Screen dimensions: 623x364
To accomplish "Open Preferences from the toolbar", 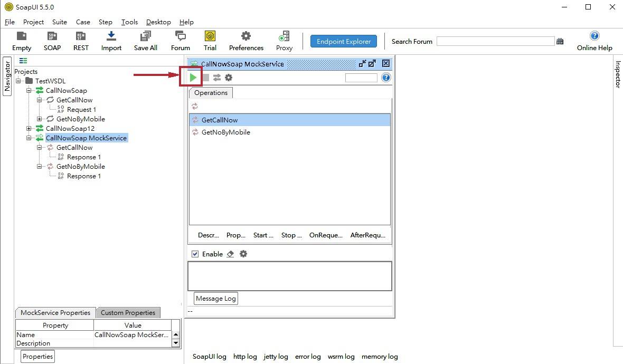I will tap(246, 41).
